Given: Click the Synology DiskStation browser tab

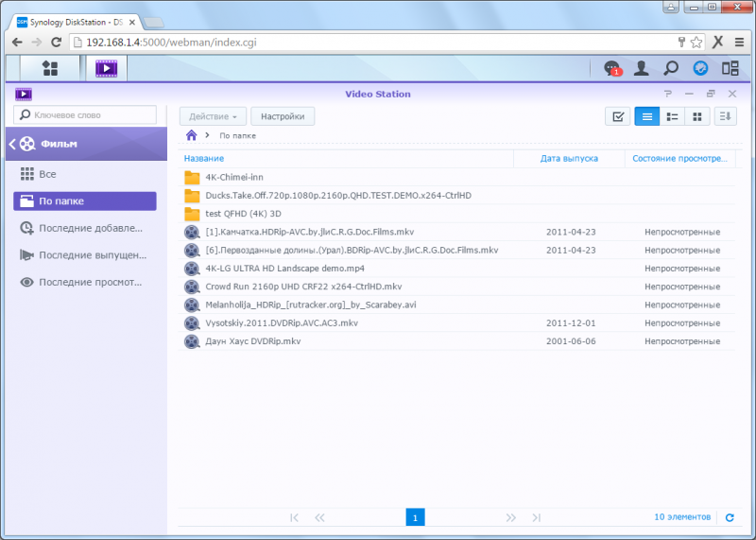Looking at the screenshot, I should (x=76, y=22).
